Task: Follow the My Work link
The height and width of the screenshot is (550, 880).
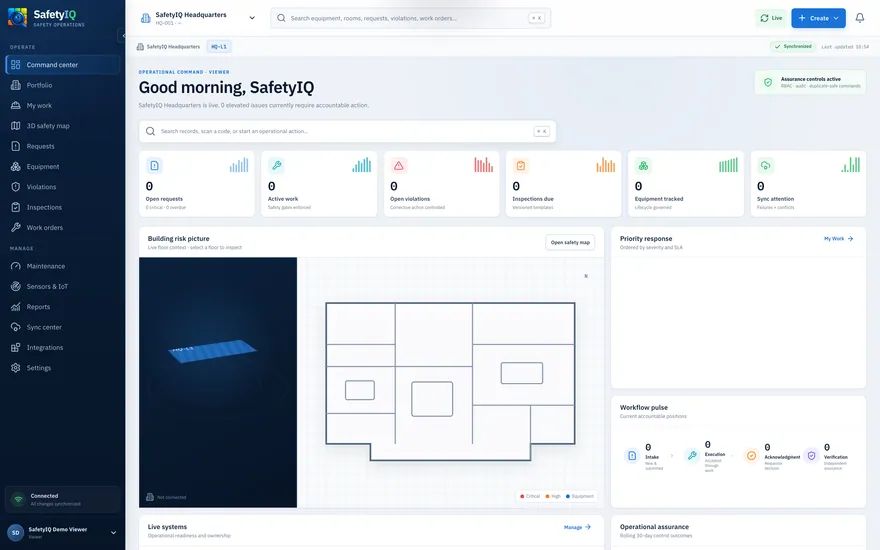Action: [838, 239]
